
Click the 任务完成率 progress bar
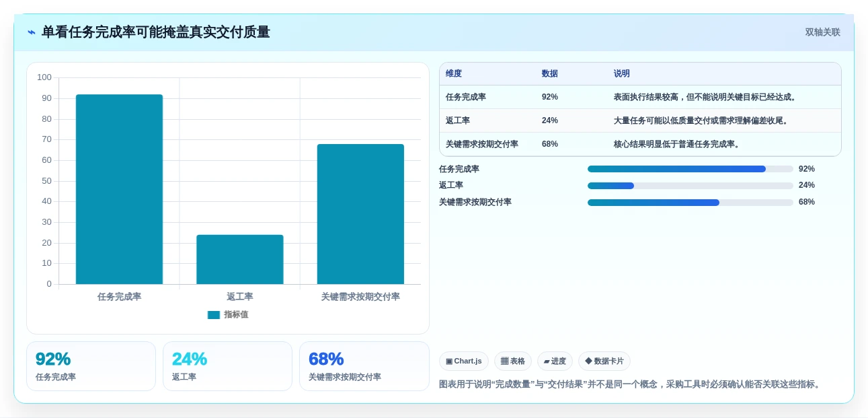(691, 169)
